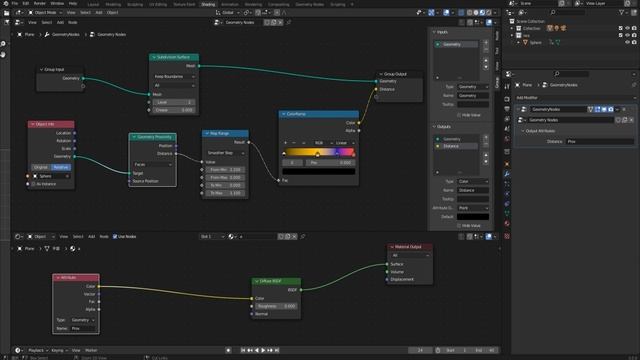Open Object Mode dropdown in viewport header
The width and height of the screenshot is (640, 360).
[x=45, y=13]
